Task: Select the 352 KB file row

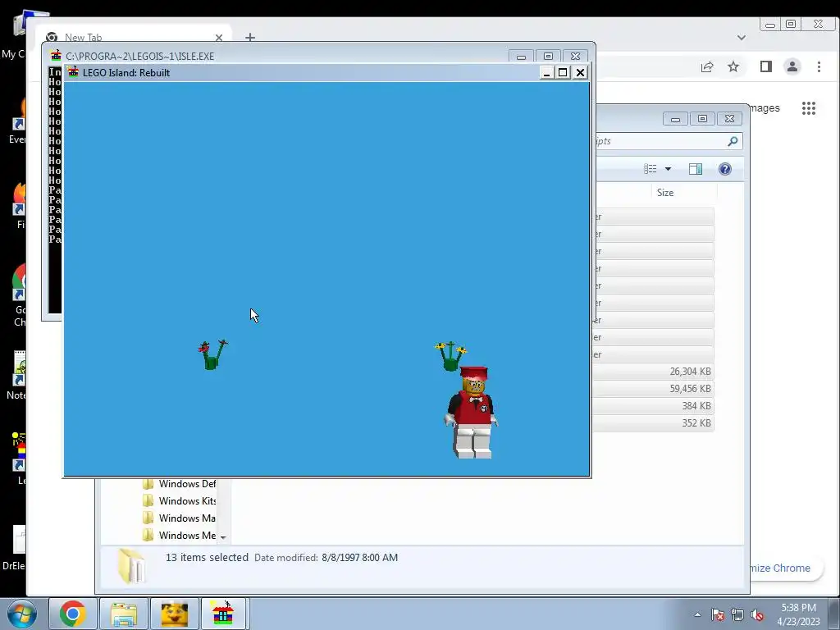Action: point(655,423)
